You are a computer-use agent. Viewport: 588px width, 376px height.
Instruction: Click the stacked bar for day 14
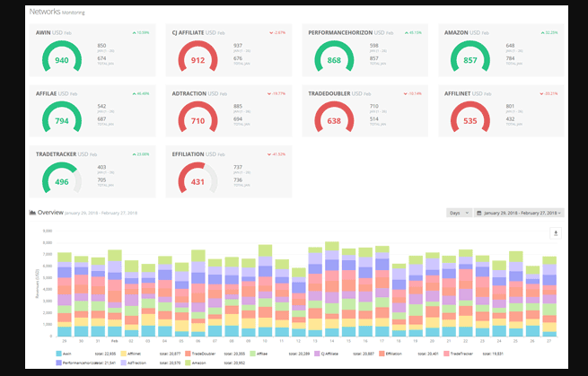tap(332, 289)
